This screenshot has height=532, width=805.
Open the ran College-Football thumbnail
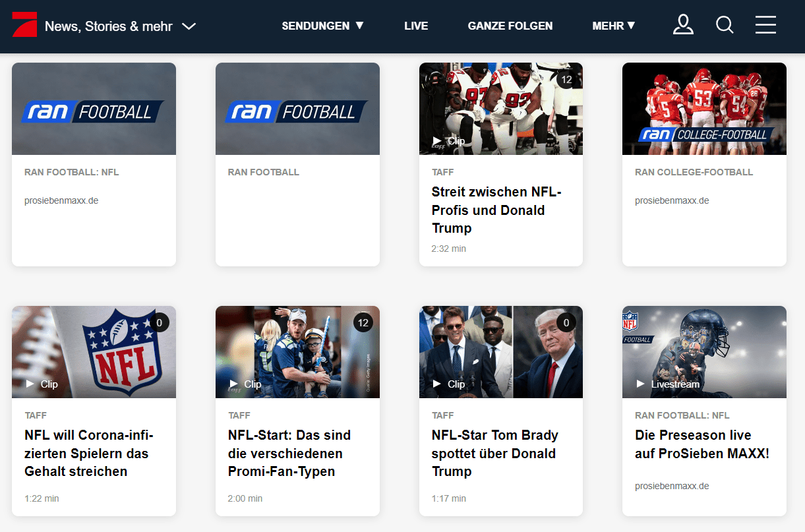[704, 109]
